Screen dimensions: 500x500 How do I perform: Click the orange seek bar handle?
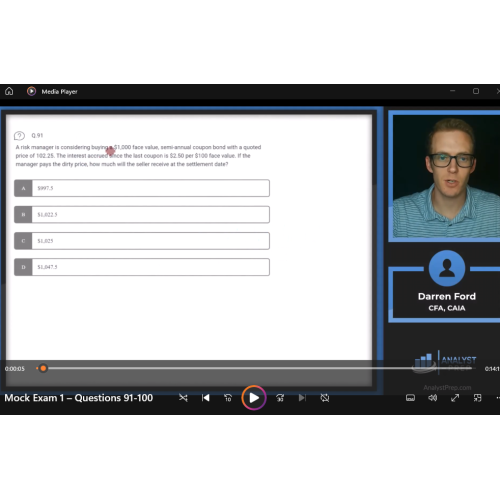tap(43, 368)
